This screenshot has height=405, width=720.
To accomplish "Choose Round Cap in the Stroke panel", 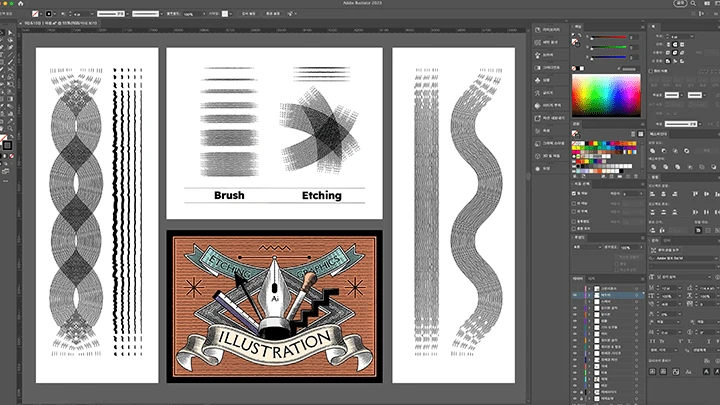I will [675, 45].
